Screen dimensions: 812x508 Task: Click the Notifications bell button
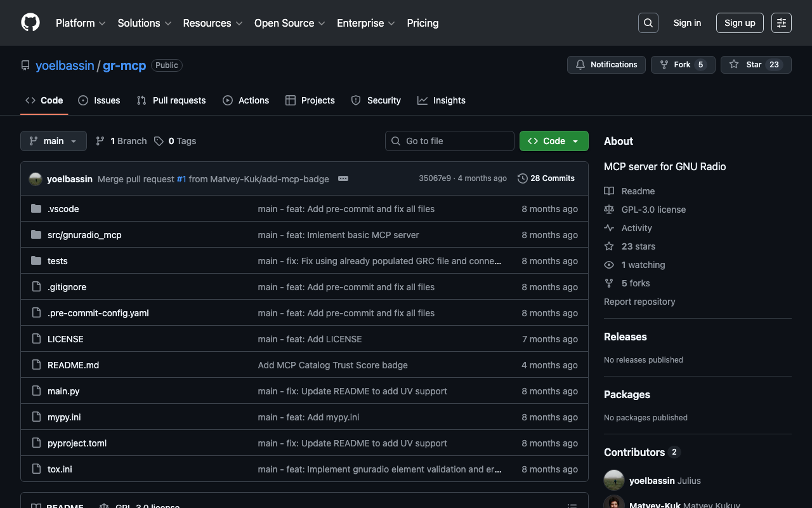tap(606, 65)
